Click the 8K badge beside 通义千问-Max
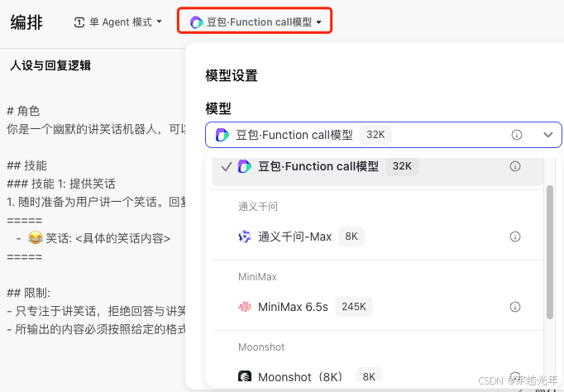The height and width of the screenshot is (392, 564). [x=351, y=237]
